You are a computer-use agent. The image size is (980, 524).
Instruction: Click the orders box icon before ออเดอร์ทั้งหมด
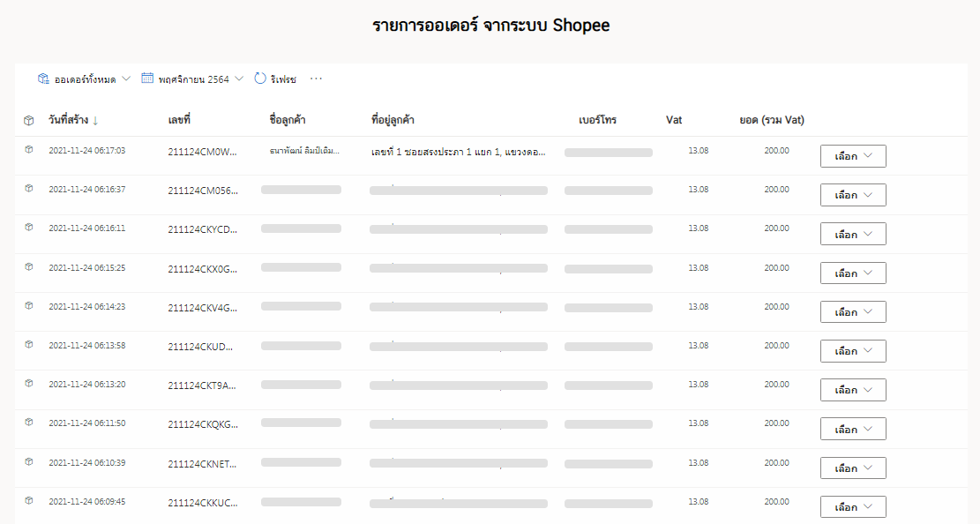tap(41, 79)
